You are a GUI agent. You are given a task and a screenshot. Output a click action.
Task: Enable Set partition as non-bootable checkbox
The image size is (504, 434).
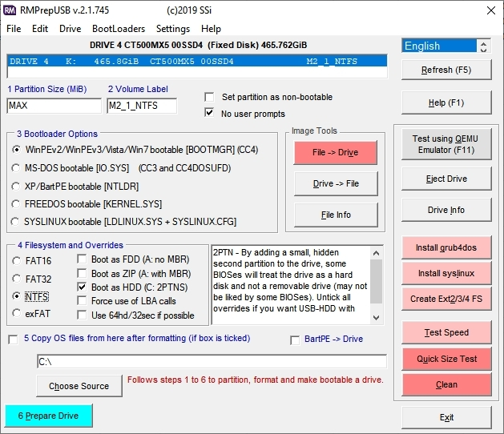209,98
